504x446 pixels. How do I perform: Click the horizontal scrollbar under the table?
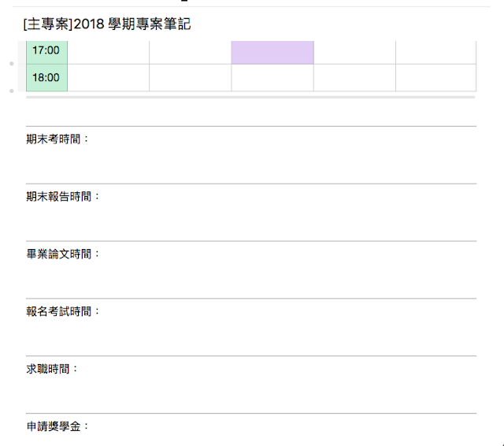(x=250, y=97)
